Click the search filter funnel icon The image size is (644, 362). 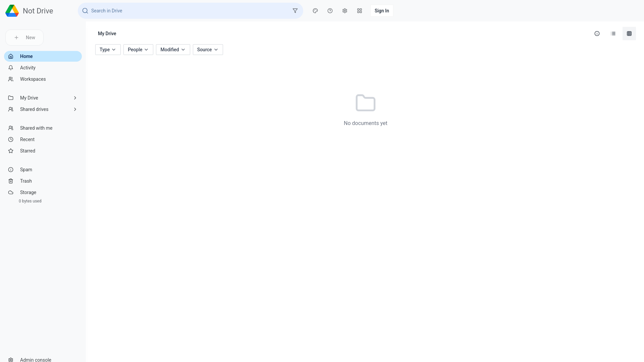[295, 11]
